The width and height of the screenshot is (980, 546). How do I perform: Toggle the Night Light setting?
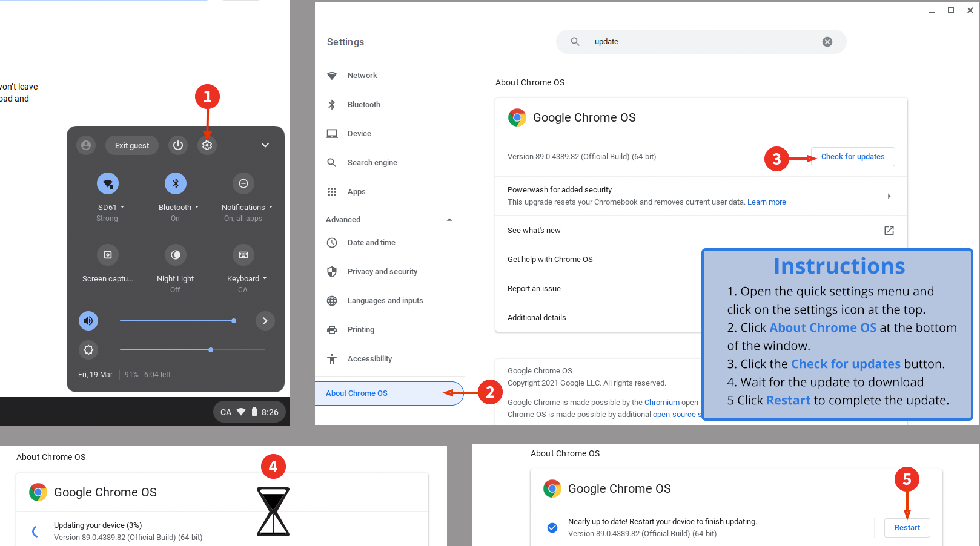pyautogui.click(x=176, y=255)
